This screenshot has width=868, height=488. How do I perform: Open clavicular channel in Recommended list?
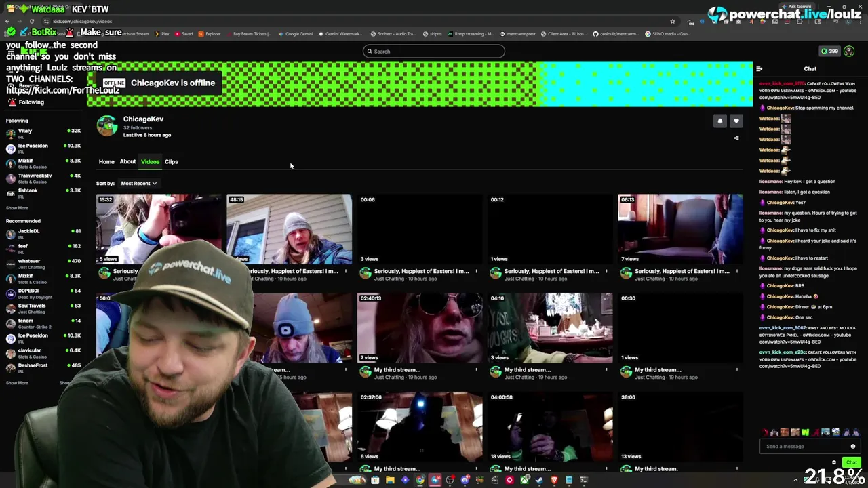tap(43, 353)
